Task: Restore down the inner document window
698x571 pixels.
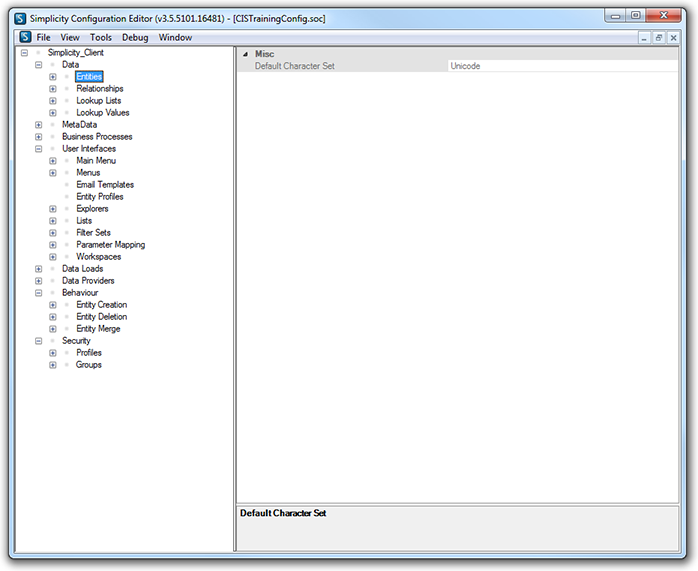Action: pyautogui.click(x=659, y=38)
